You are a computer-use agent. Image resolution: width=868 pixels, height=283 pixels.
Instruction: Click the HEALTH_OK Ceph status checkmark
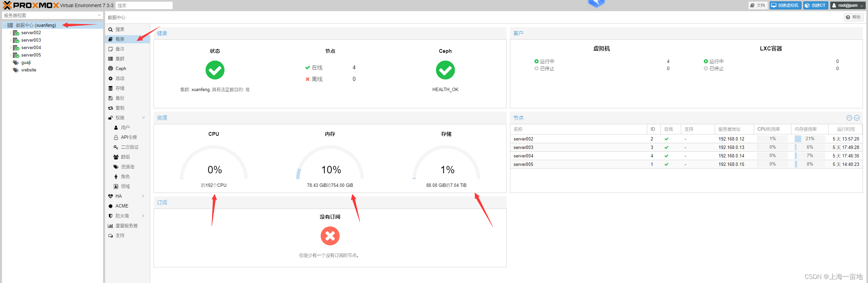coord(445,70)
